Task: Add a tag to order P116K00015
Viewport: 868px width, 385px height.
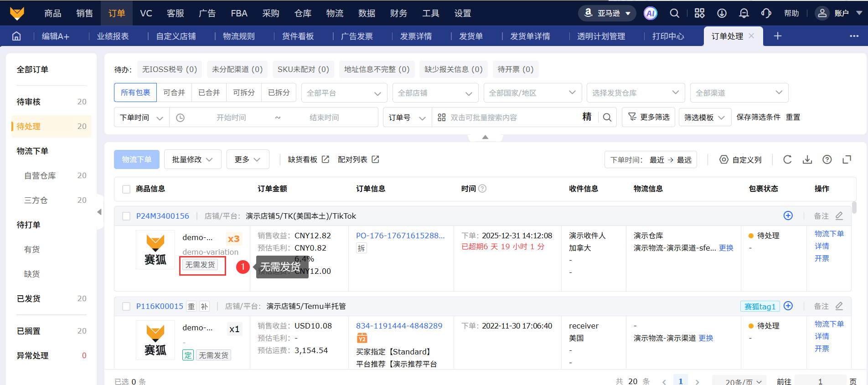Action: pyautogui.click(x=788, y=306)
